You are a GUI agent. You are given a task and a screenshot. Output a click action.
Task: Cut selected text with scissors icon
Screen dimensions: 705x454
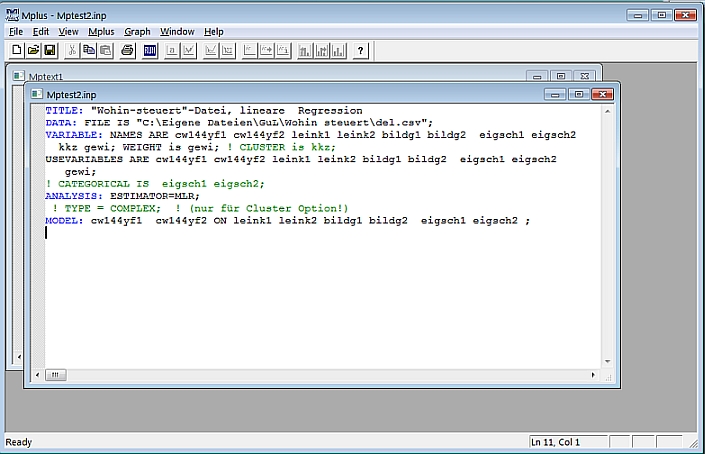pyautogui.click(x=72, y=50)
